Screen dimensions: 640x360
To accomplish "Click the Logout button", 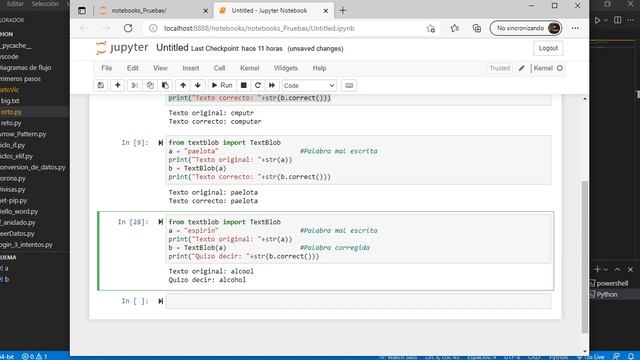I will click(548, 48).
